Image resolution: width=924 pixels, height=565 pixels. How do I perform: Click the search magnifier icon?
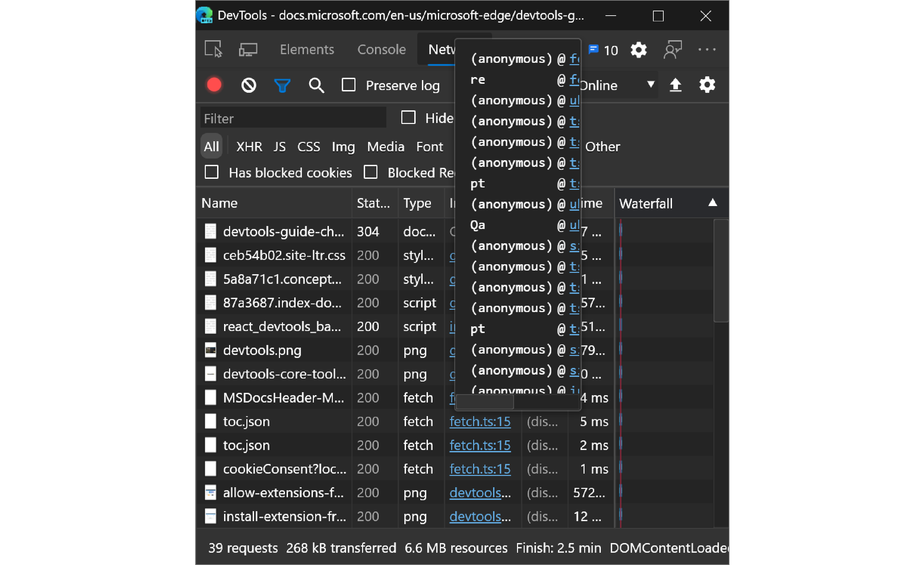coord(316,84)
